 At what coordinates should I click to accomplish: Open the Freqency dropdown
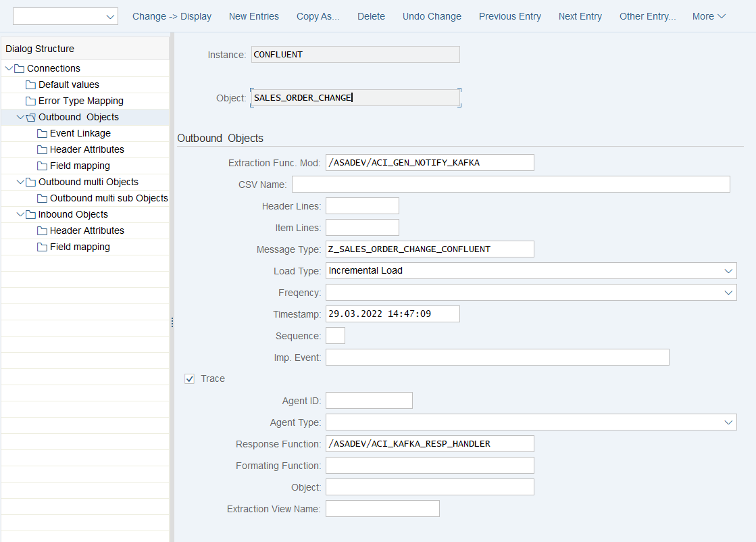click(728, 293)
